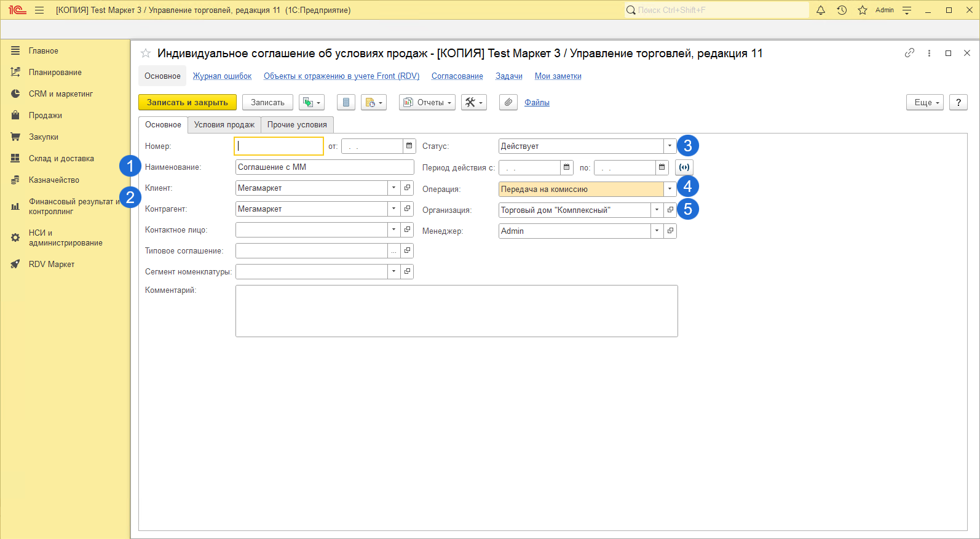This screenshot has height=539, width=980.
Task: Switch to Условия продаж tab
Action: point(224,124)
